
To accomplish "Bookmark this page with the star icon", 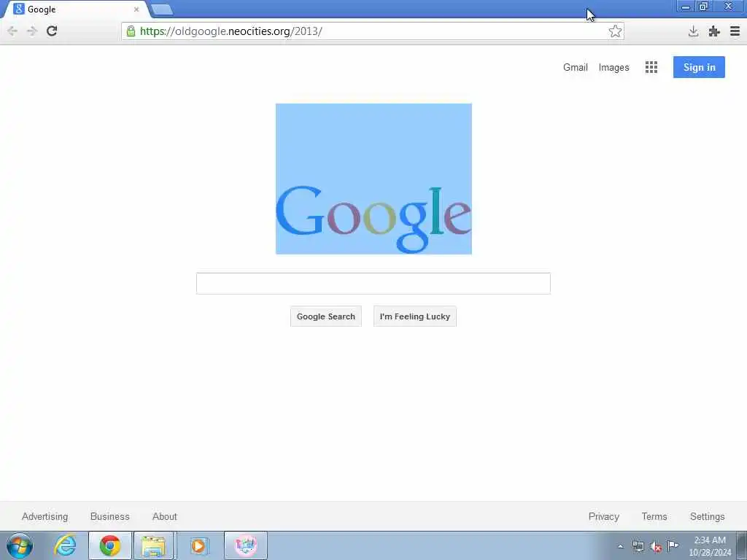I will [615, 31].
